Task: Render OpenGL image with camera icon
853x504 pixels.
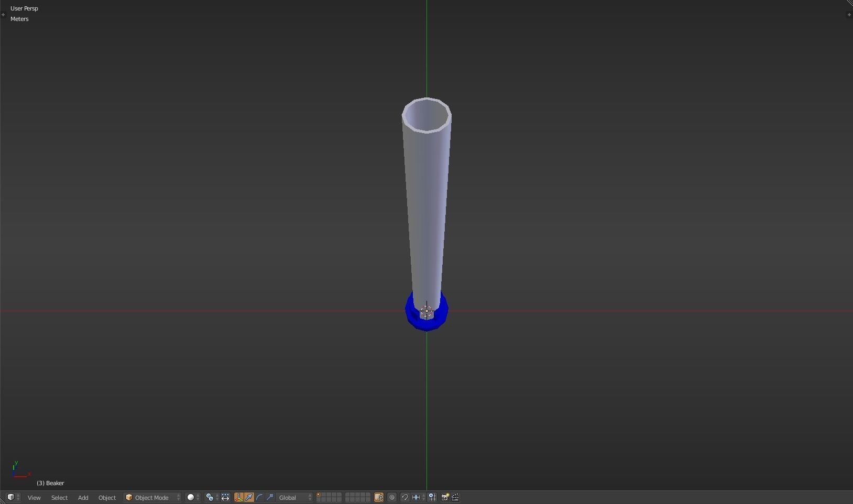Action: (445, 497)
